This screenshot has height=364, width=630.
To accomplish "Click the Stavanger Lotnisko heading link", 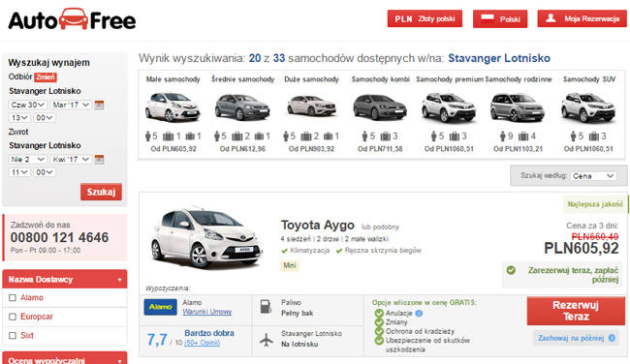I will [499, 58].
